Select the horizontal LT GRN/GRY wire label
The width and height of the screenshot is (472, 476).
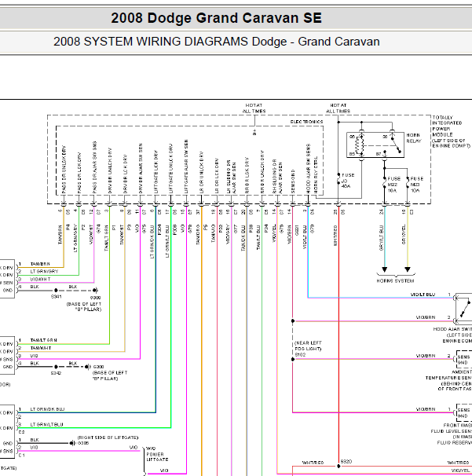click(x=44, y=271)
